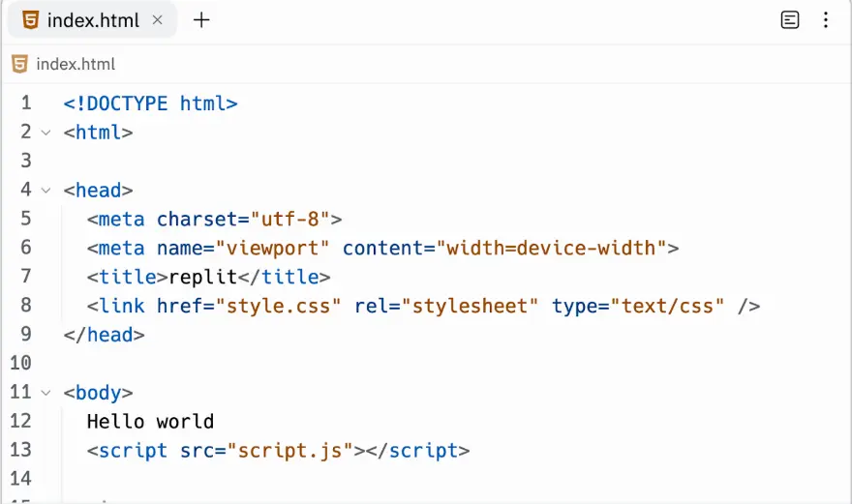Click the opening <head> tag text

tap(99, 191)
